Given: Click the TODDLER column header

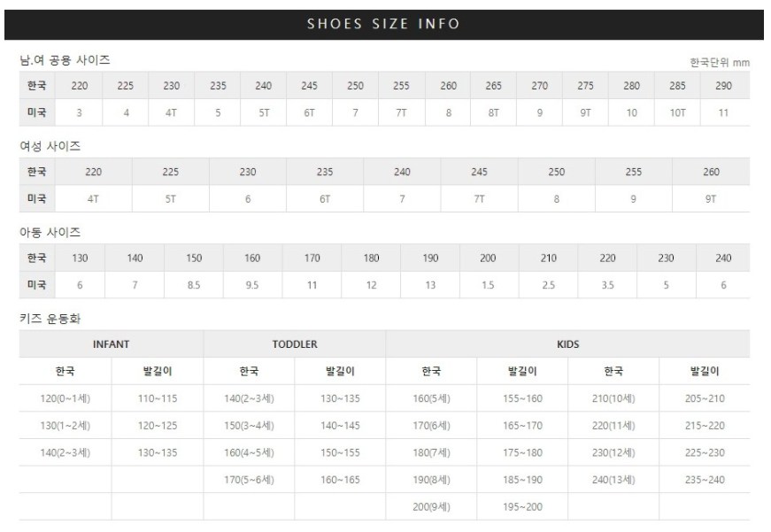Looking at the screenshot, I should (x=295, y=344).
